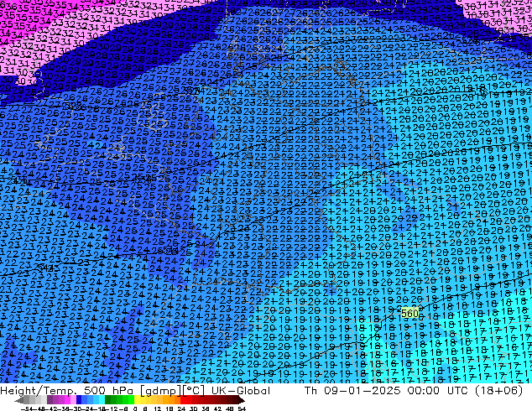Click the legend value 54

point(242,409)
